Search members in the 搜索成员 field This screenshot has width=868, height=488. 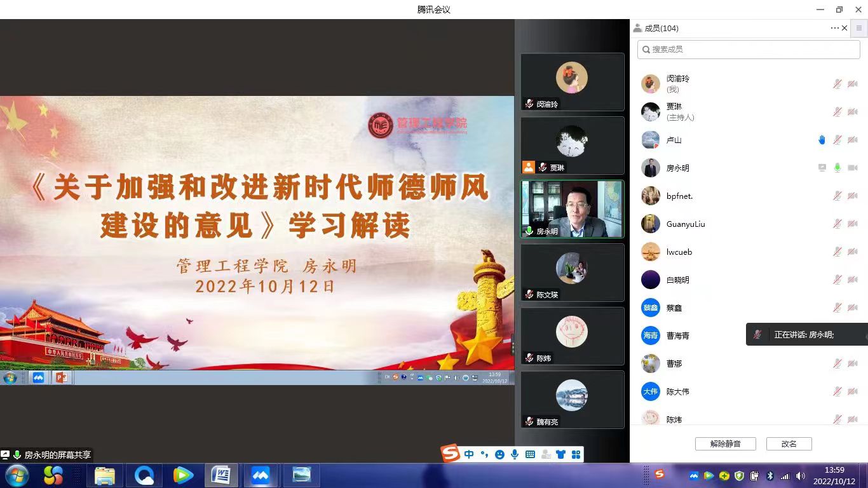(749, 49)
